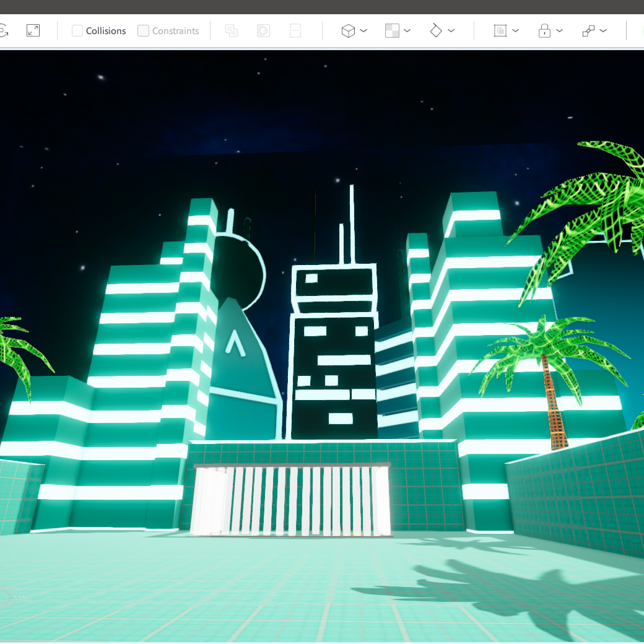644x644 pixels.
Task: Toggle the Constraints checkbox
Action: (x=143, y=31)
